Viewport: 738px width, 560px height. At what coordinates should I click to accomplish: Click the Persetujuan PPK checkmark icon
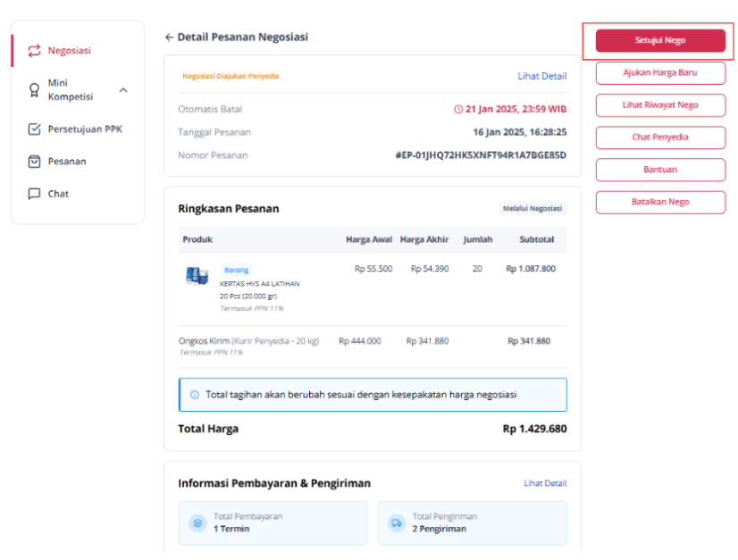tap(34, 130)
